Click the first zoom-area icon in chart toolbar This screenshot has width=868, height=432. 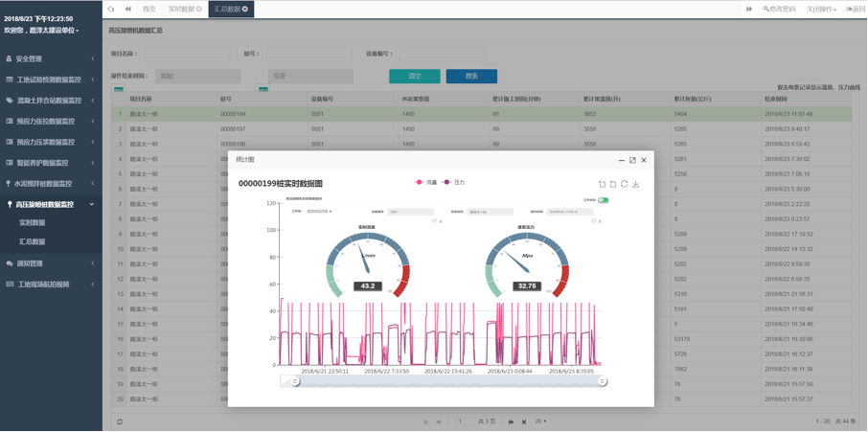(x=602, y=184)
